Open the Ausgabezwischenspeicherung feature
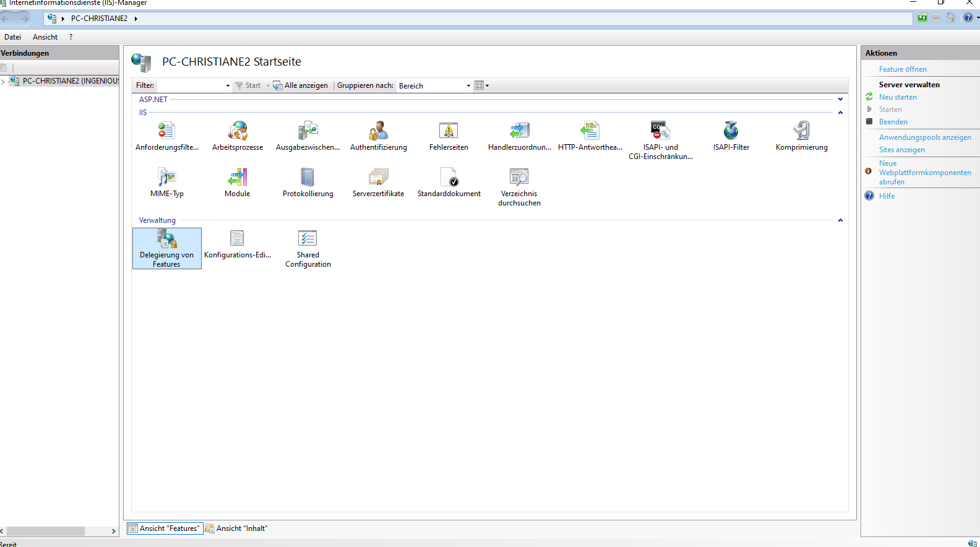Viewport: 980px width, 547px height. click(x=307, y=137)
